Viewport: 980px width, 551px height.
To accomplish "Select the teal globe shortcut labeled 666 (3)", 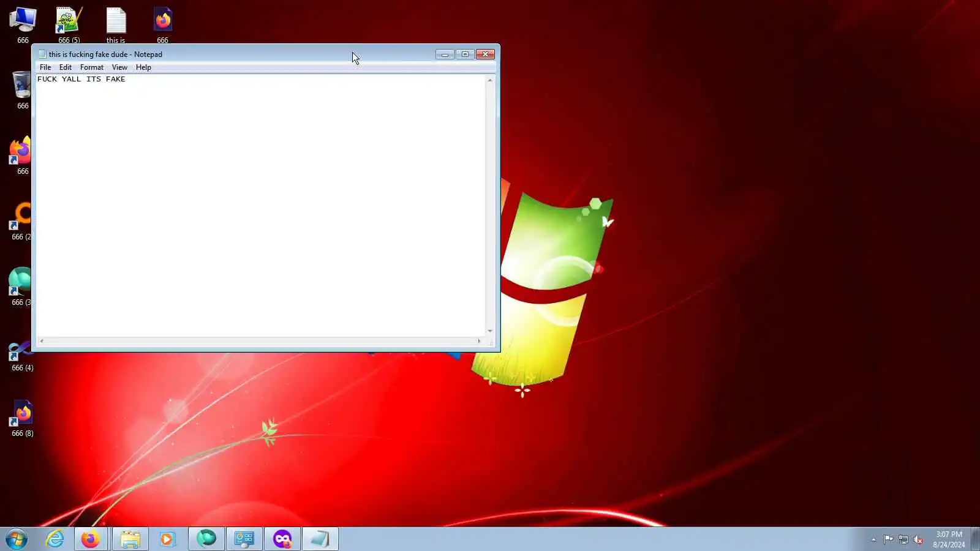I will point(21,287).
